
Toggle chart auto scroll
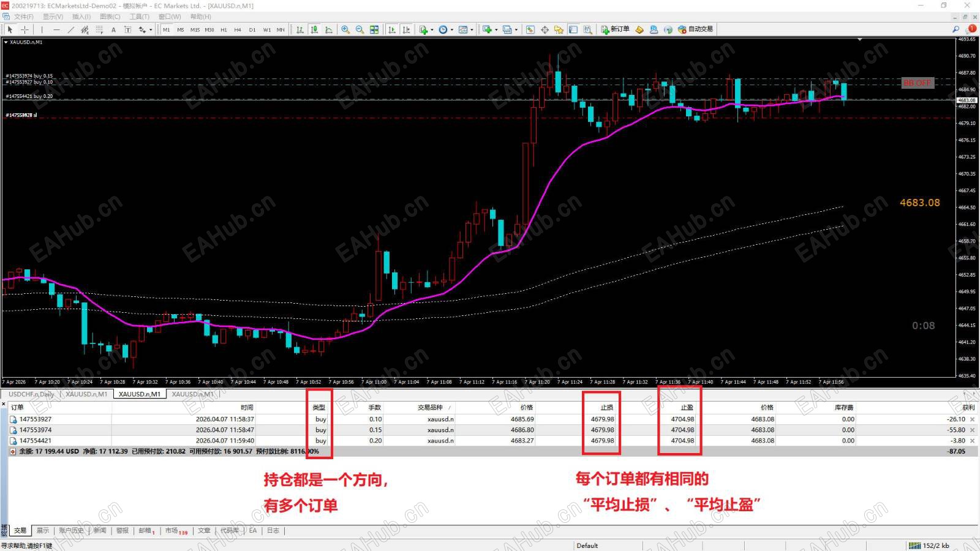[391, 29]
